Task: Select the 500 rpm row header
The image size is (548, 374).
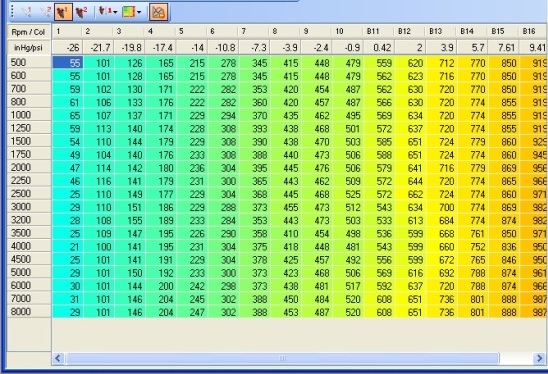Action: coord(29,63)
